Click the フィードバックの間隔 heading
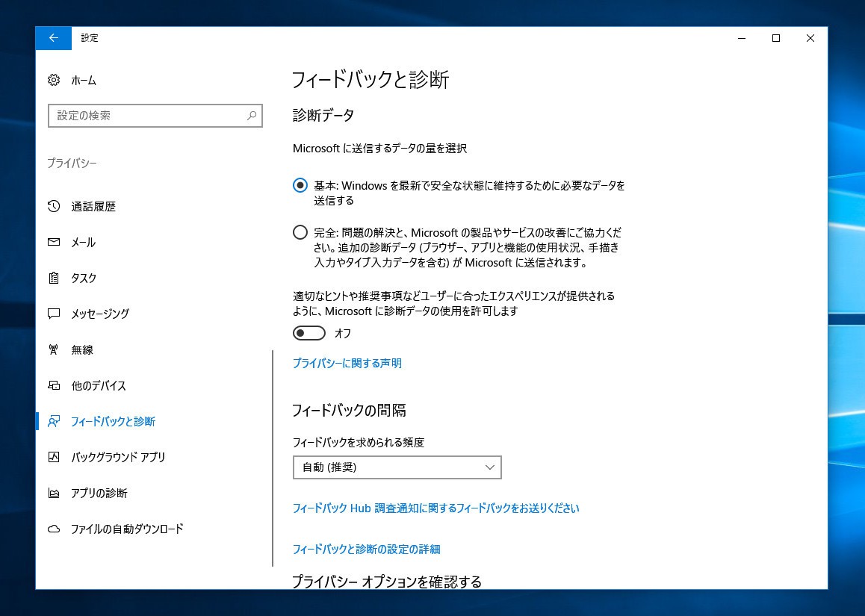The width and height of the screenshot is (865, 616). [x=349, y=411]
